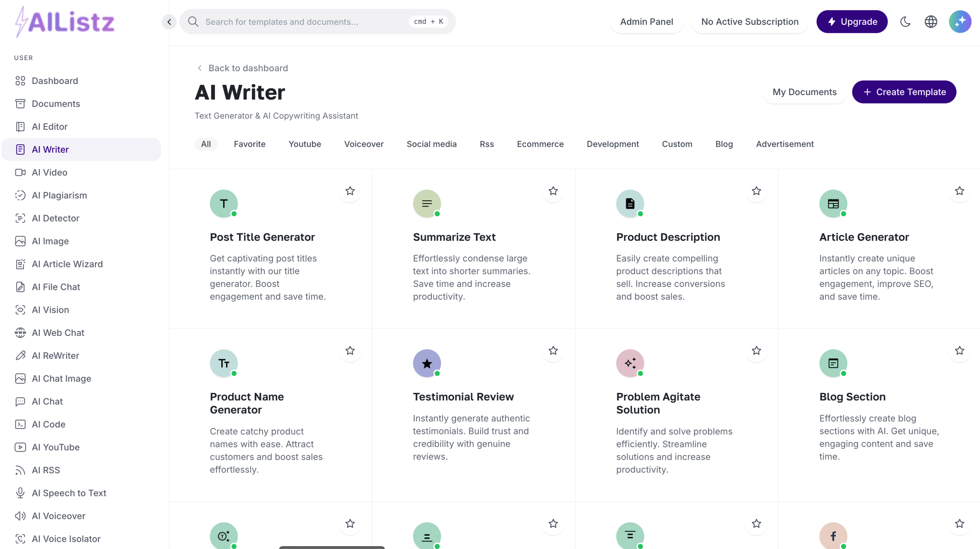Open AI Code in the sidebar
The height and width of the screenshot is (549, 980).
48,424
